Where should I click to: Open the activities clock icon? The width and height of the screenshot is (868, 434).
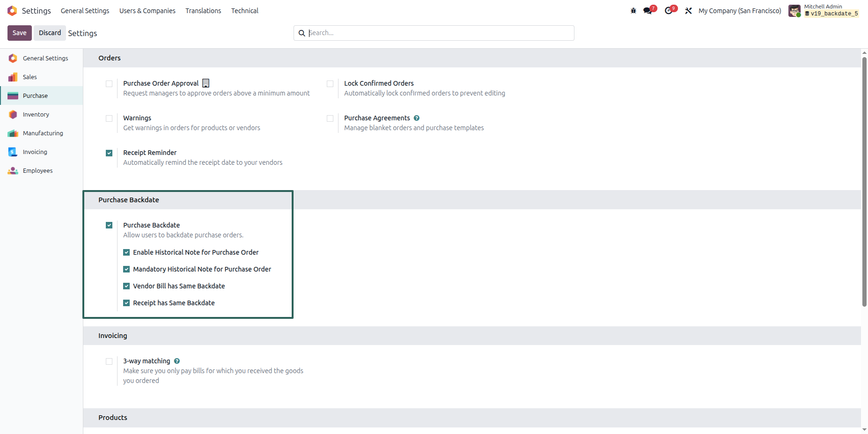[669, 10]
